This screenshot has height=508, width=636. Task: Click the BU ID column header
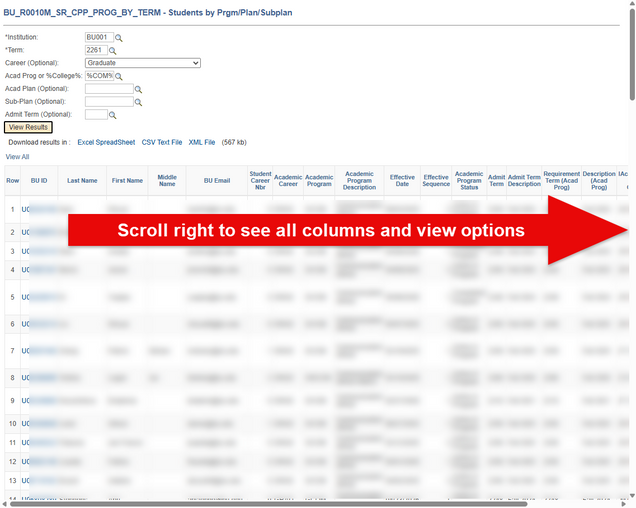(x=39, y=181)
